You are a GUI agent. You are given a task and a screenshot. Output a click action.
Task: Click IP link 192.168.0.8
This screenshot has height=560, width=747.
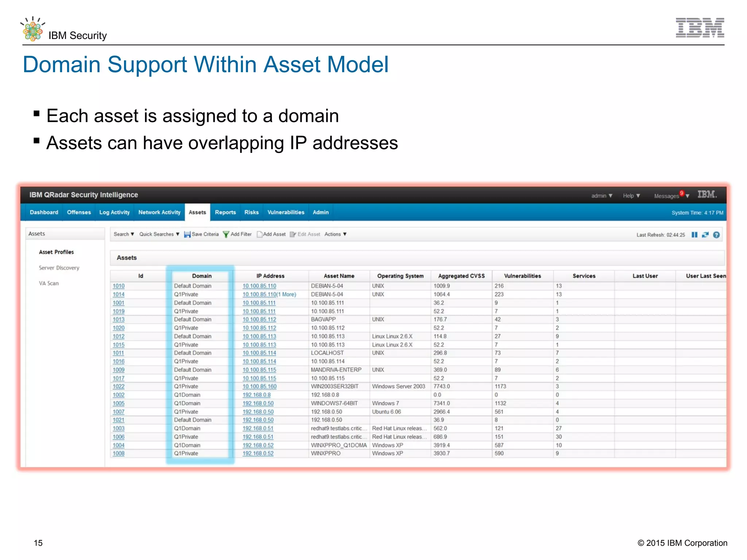click(256, 395)
